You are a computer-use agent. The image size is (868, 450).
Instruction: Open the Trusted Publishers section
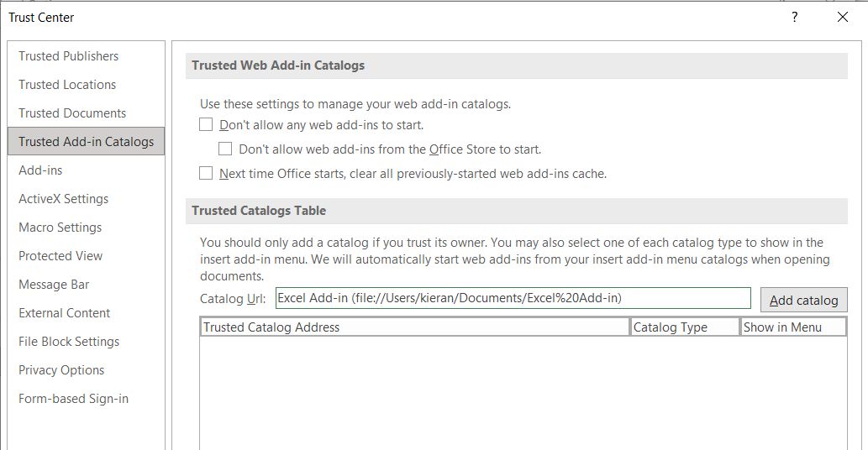69,56
